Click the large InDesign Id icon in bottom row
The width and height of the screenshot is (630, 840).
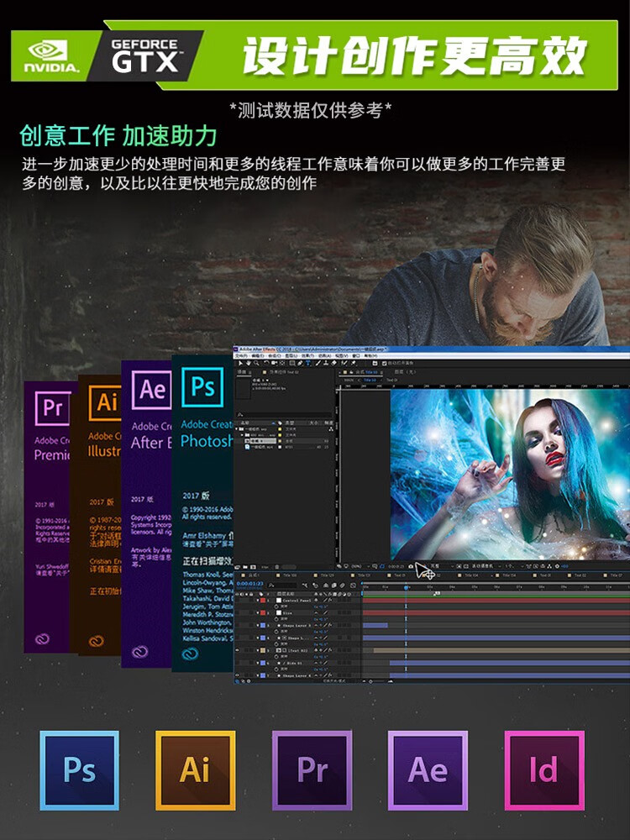pos(544,770)
